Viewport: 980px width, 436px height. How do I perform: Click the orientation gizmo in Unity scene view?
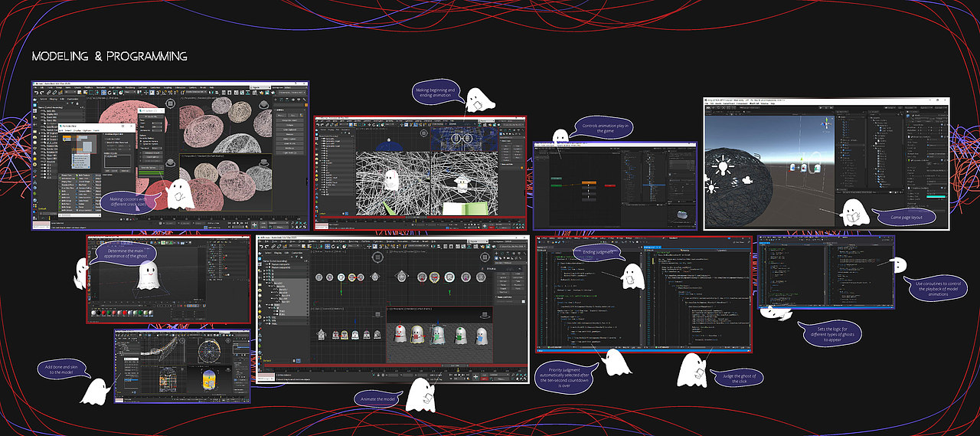tap(827, 124)
